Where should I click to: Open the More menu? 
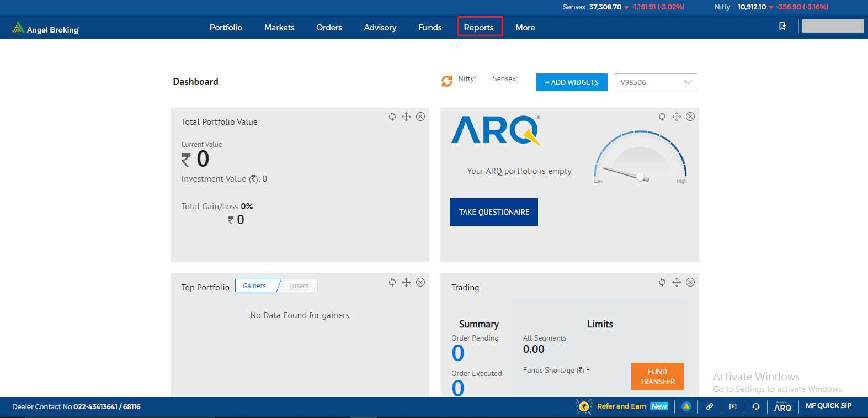tap(525, 28)
